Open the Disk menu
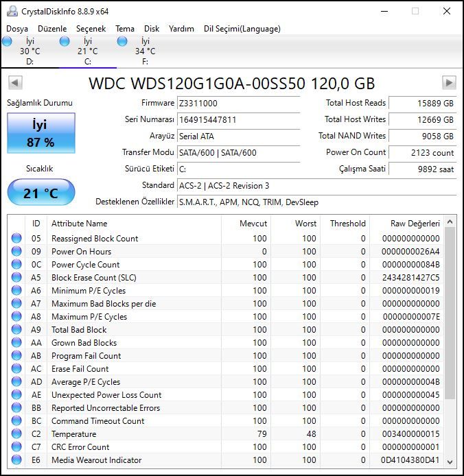This screenshot has height=476, width=464. click(x=152, y=29)
